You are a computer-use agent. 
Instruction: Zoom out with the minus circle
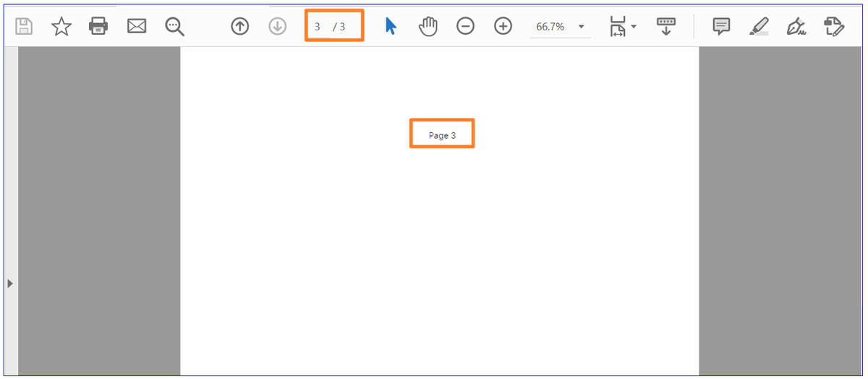coord(466,27)
